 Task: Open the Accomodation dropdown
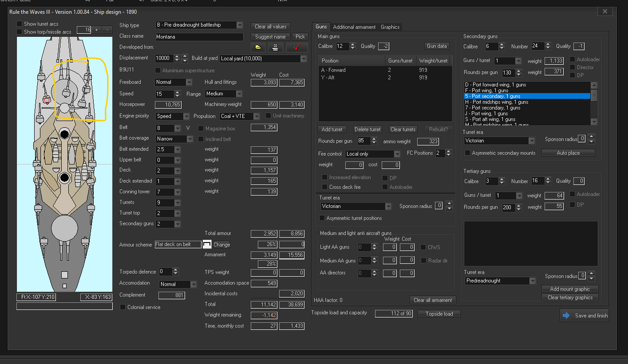pyautogui.click(x=194, y=284)
